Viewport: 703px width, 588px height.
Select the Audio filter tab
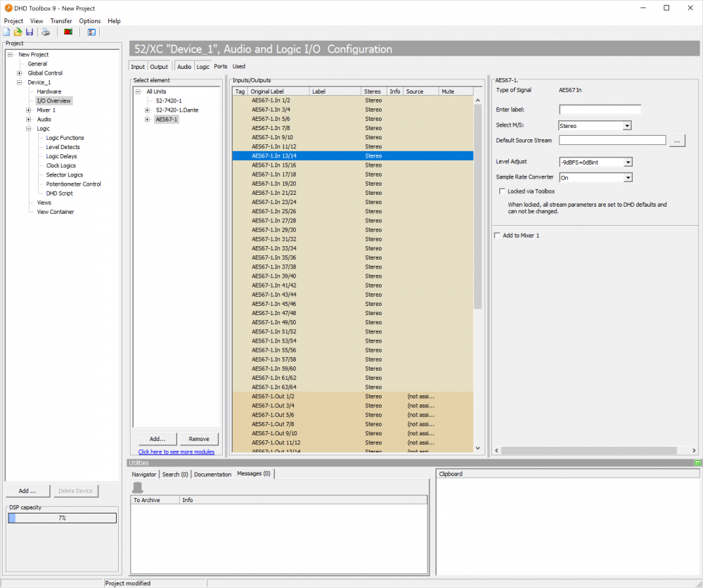coord(184,66)
